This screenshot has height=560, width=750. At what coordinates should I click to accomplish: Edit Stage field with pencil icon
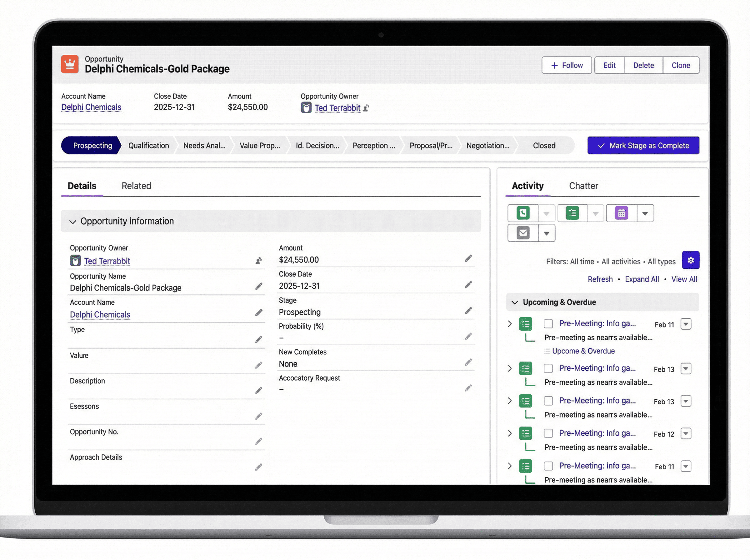click(468, 311)
